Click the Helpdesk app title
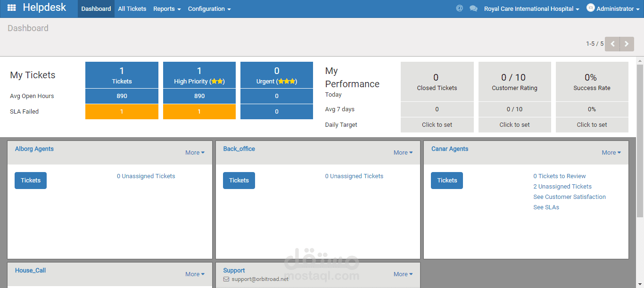Viewport: 644px width, 288px height. 45,8
